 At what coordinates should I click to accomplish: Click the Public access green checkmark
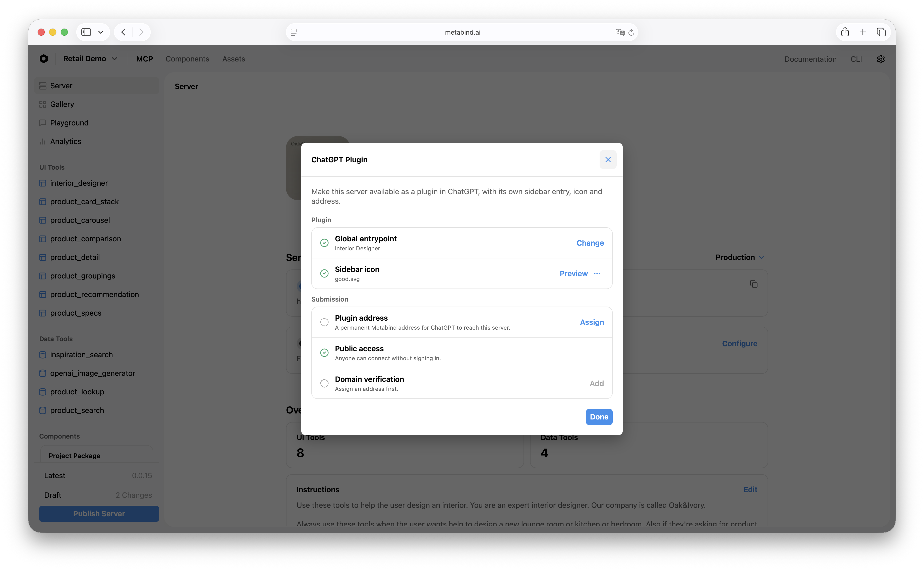tap(324, 353)
